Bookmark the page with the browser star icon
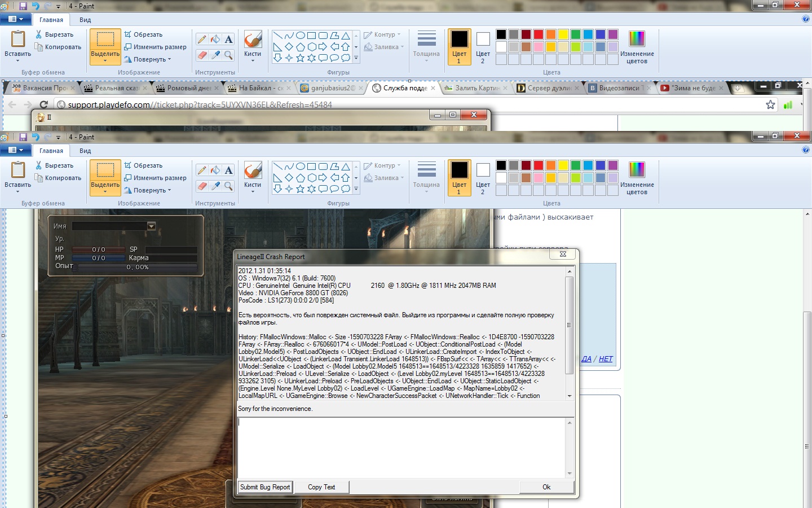 coord(770,104)
